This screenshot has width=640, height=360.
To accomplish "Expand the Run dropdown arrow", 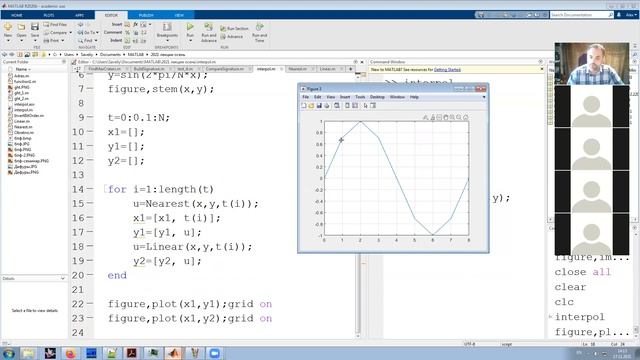I will coord(190,41).
